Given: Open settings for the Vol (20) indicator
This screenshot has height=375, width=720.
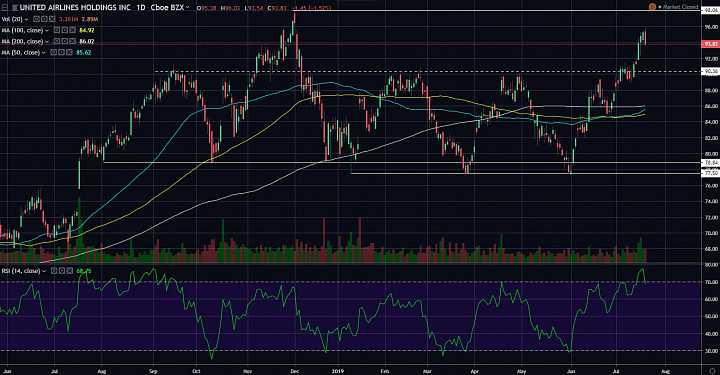Looking at the screenshot, I should click(x=44, y=19).
